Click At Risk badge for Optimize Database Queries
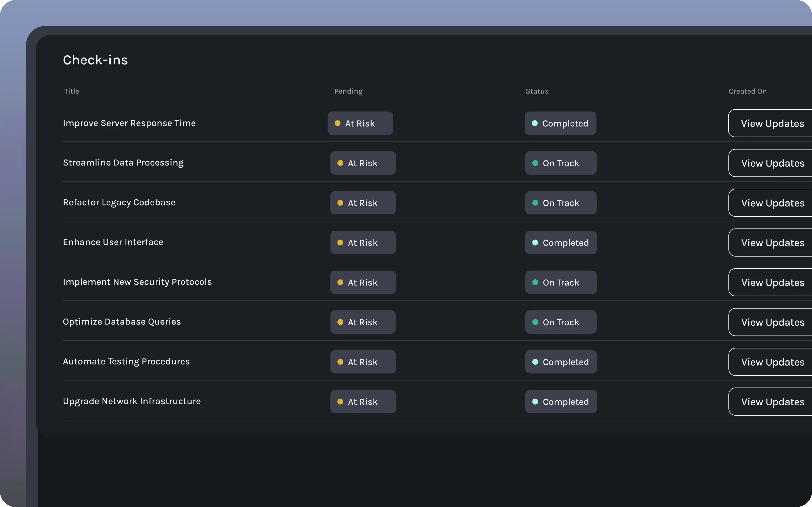The image size is (812, 507). [x=363, y=322]
